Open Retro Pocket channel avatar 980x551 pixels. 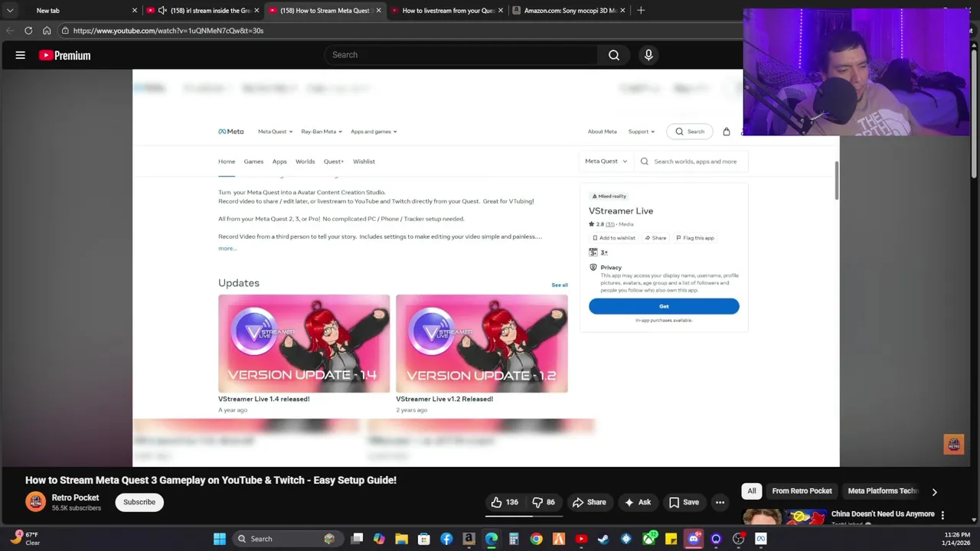click(x=35, y=502)
